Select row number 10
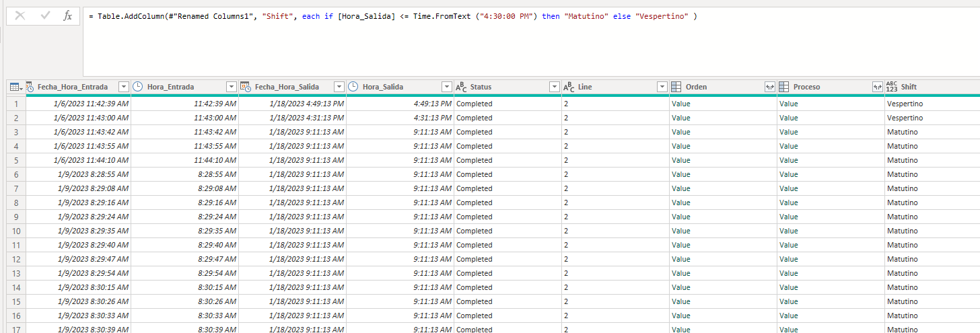 tap(16, 231)
